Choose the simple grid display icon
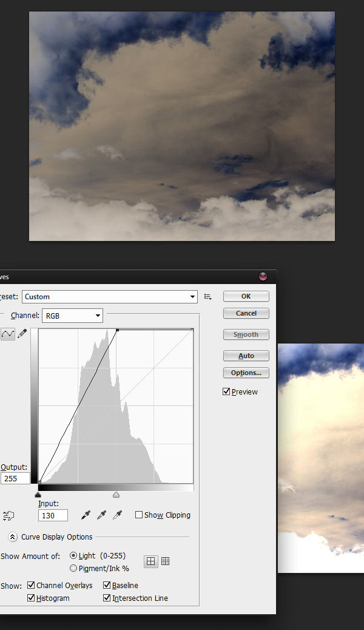Viewport: 364px width, 630px height. 150,561
